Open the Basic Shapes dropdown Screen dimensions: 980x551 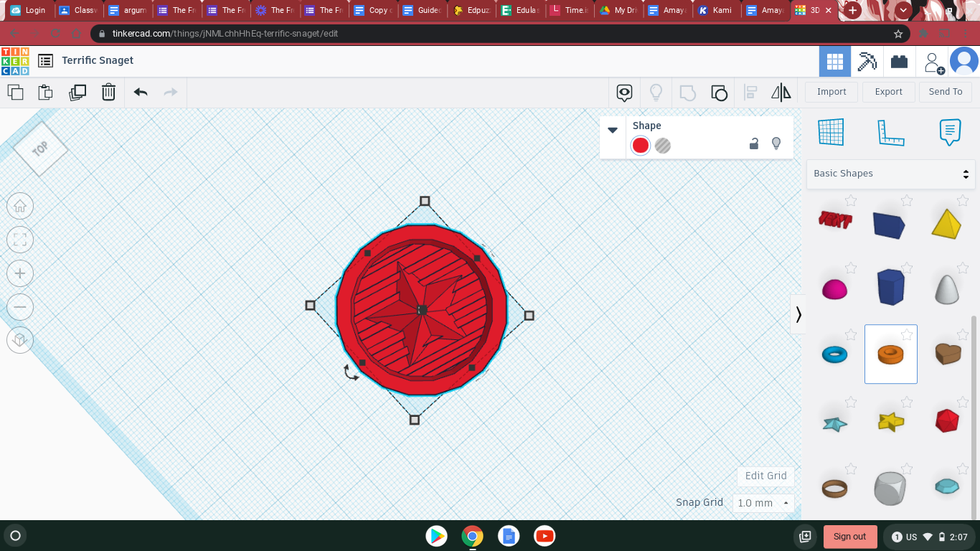point(890,174)
